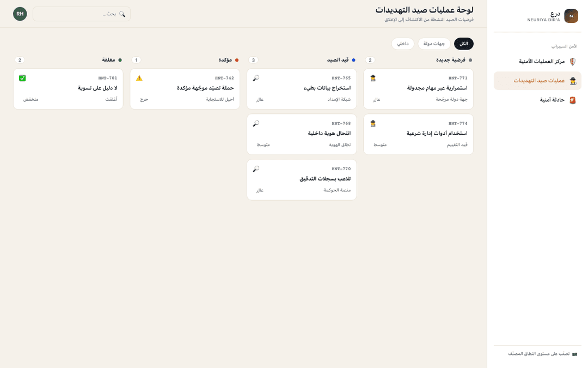Image resolution: width=588 pixels, height=368 pixels.
Task: Open the RH user avatar
Action: click(x=20, y=14)
